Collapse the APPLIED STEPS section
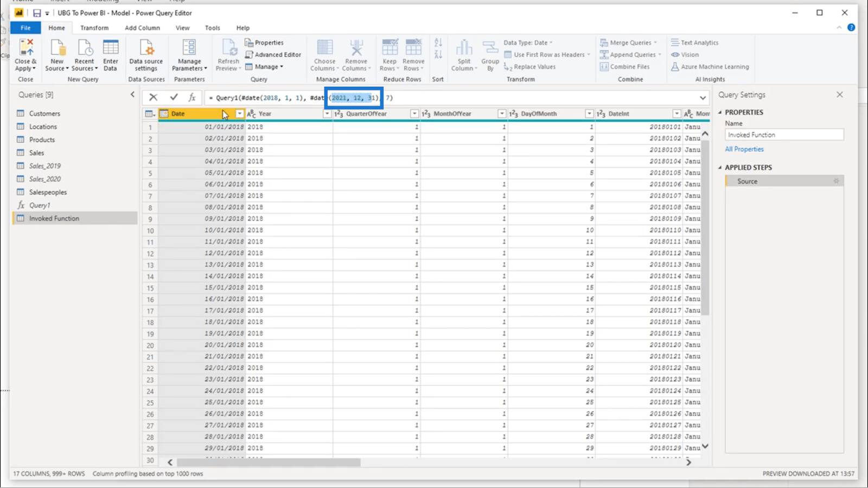868x488 pixels. point(720,168)
